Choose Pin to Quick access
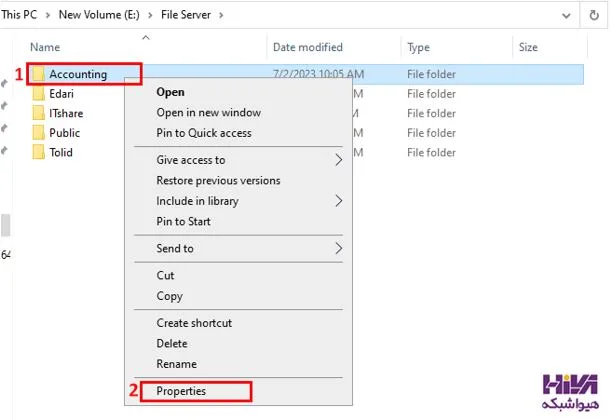Image resolution: width=611 pixels, height=420 pixels. click(x=204, y=133)
